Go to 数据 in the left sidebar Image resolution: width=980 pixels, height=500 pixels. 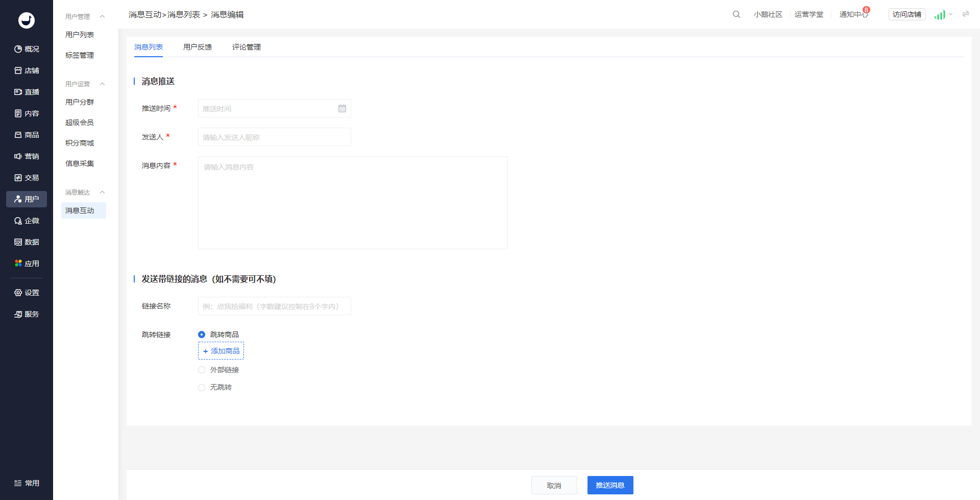(x=27, y=242)
